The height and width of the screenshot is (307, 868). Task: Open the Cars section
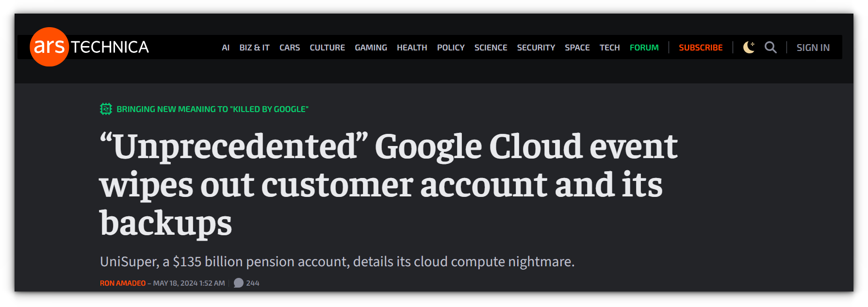click(290, 48)
